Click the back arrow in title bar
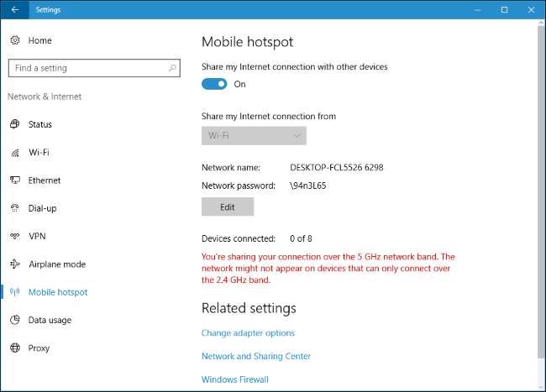Viewport: 546px width, 392px height. [14, 10]
